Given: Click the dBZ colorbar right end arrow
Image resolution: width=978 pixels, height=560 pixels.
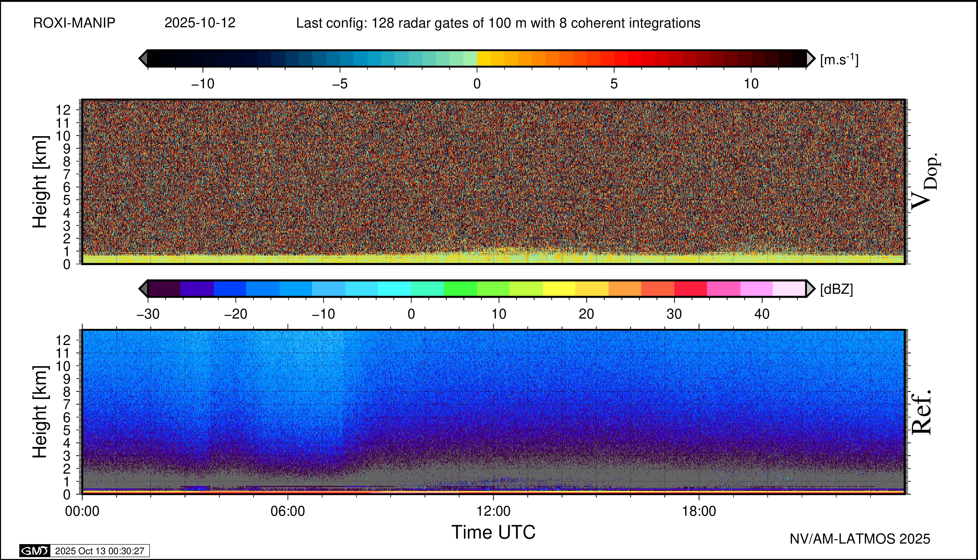Looking at the screenshot, I should coord(810,288).
